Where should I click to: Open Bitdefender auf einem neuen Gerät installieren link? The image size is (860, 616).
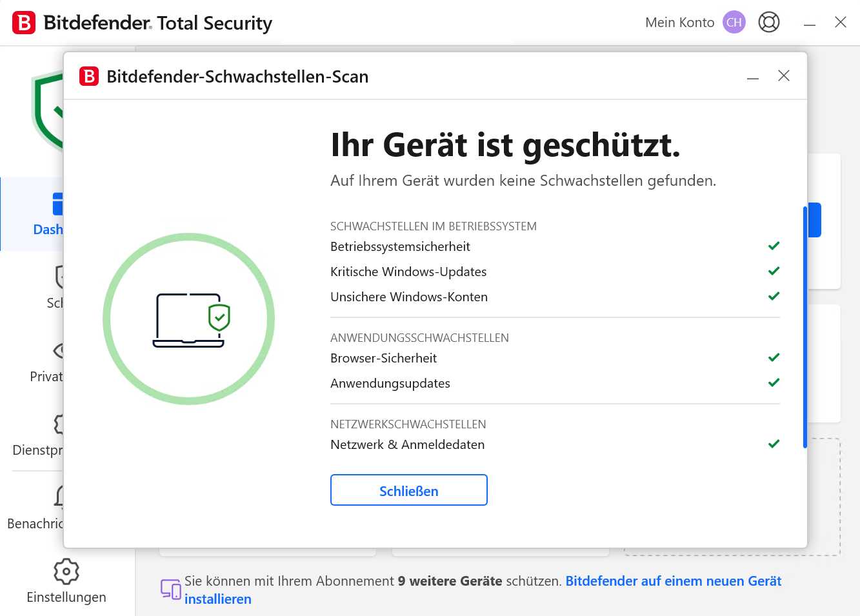click(x=674, y=581)
